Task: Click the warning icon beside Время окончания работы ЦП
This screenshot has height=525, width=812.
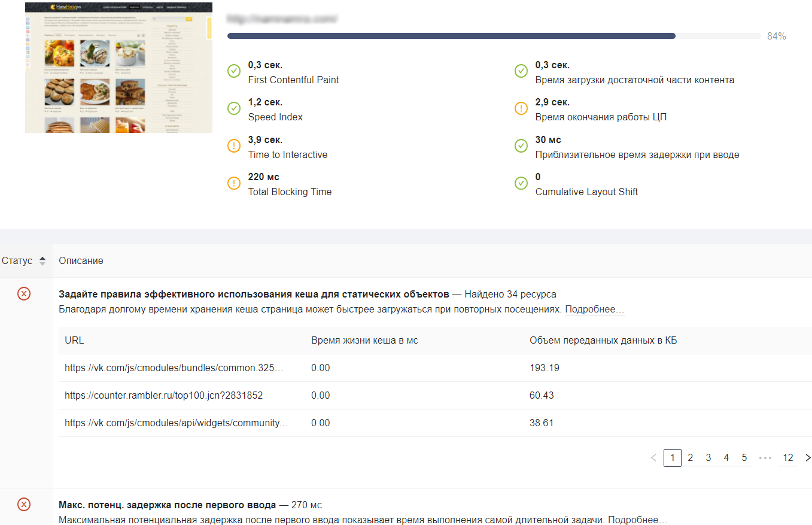Action: pyautogui.click(x=521, y=109)
